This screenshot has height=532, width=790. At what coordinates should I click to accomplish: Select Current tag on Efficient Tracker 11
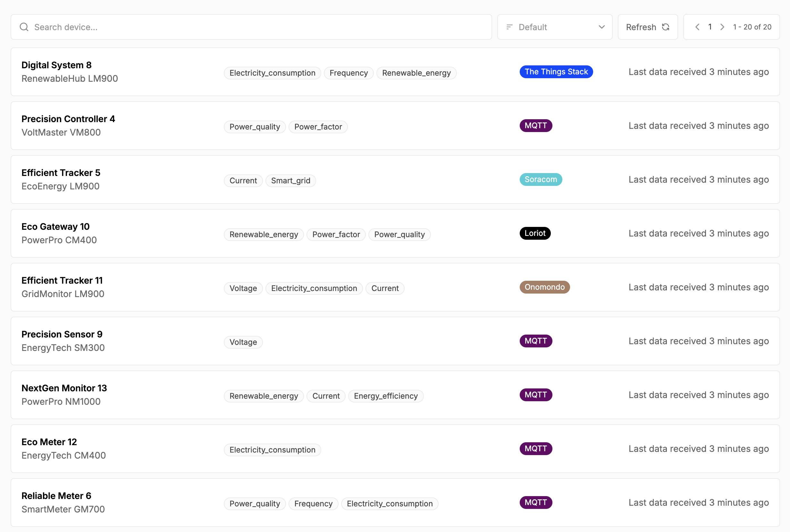click(x=385, y=288)
